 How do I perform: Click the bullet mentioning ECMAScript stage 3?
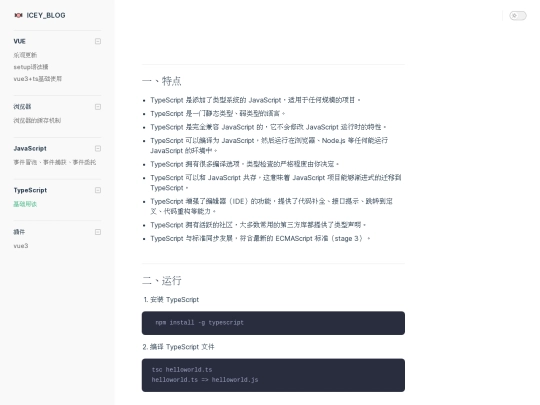point(260,238)
